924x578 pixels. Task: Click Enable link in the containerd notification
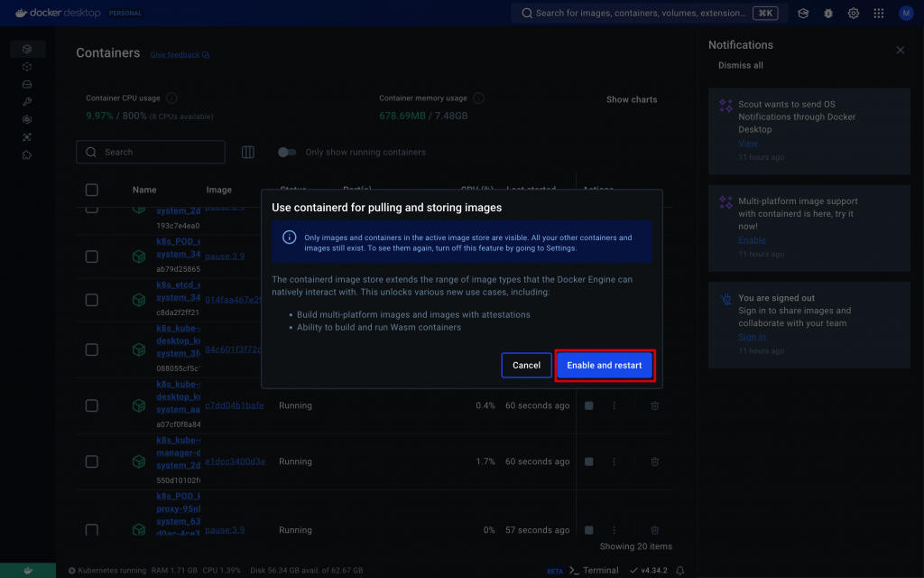pos(752,240)
